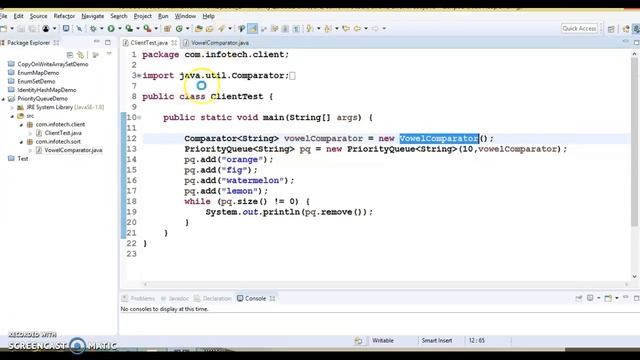Click the Run Last Tool coverage icon

(129, 29)
